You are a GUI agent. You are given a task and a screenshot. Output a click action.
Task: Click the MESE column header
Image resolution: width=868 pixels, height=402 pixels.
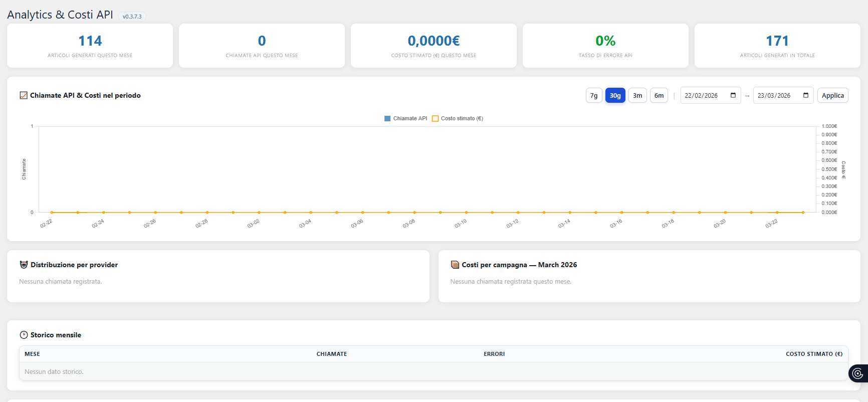click(32, 354)
